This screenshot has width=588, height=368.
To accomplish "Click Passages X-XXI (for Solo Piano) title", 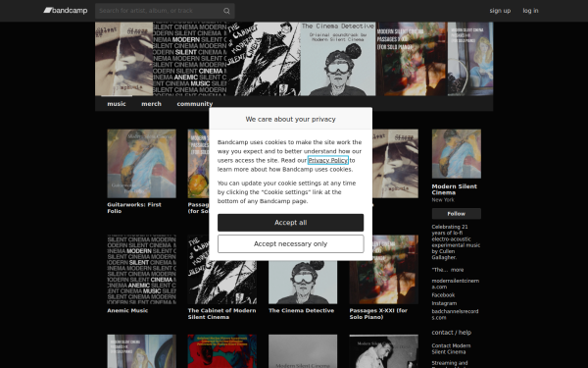I will (378, 314).
